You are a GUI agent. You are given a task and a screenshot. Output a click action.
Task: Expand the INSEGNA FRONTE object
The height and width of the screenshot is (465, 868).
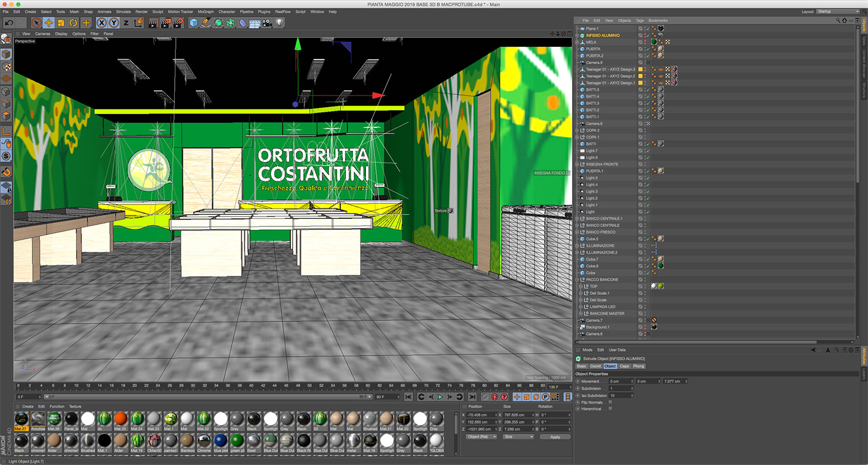click(x=577, y=164)
